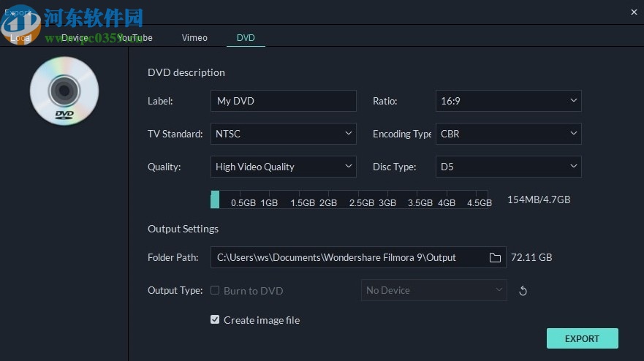Open the No Device dropdown

tap(433, 290)
